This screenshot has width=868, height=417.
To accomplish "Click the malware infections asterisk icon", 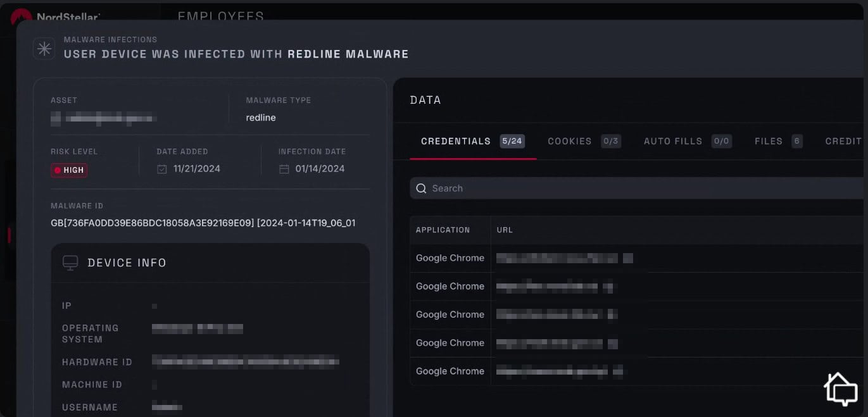I will click(x=44, y=49).
